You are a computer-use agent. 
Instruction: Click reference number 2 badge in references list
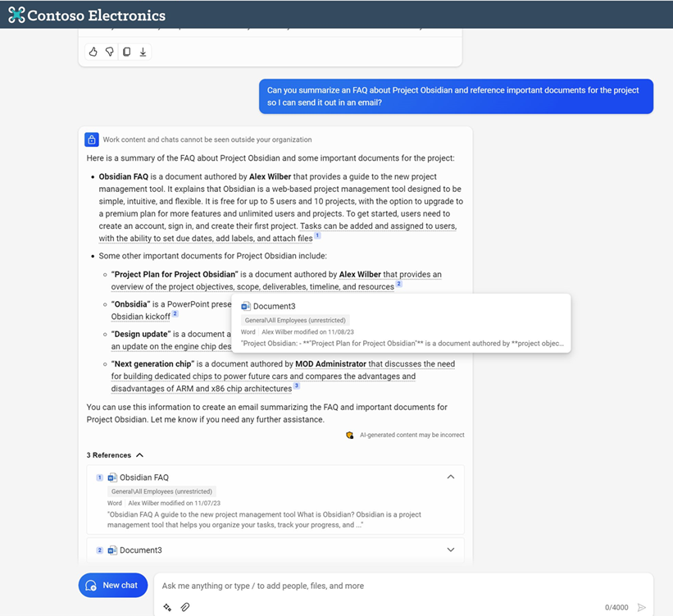(99, 550)
